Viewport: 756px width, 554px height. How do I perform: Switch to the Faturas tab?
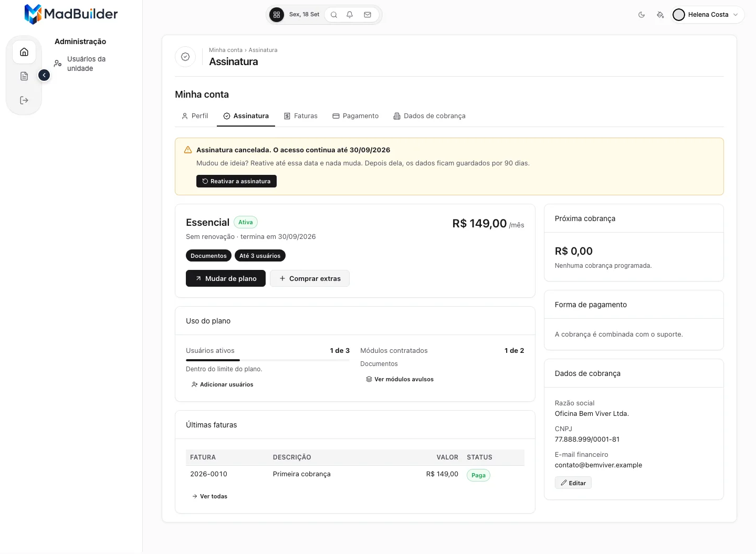301,116
